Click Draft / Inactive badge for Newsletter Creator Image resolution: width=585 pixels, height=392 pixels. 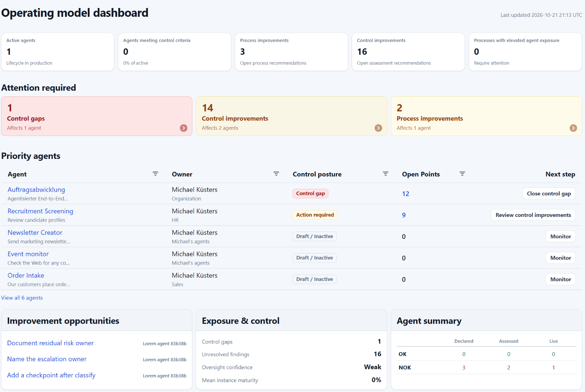click(x=314, y=236)
